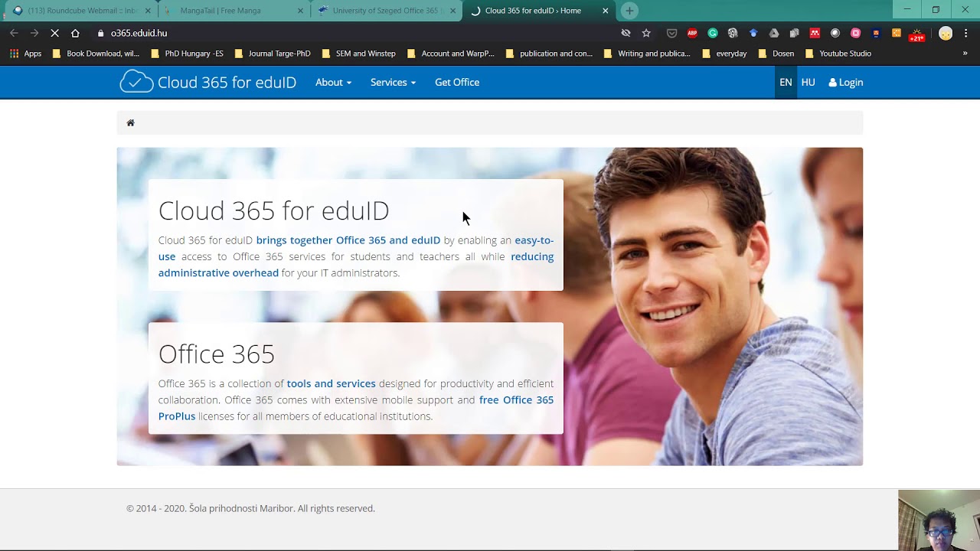Viewport: 980px width, 551px height.
Task: Open the About dropdown menu
Action: (x=333, y=82)
